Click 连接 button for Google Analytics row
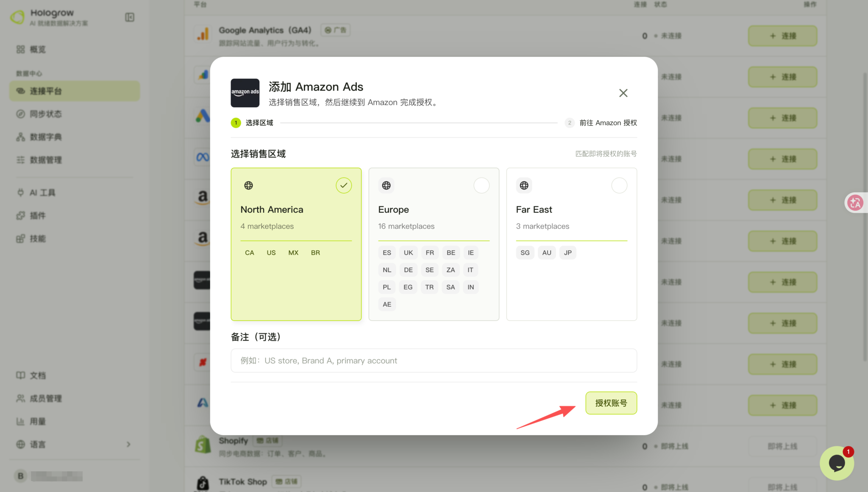This screenshot has height=492, width=868. point(782,36)
